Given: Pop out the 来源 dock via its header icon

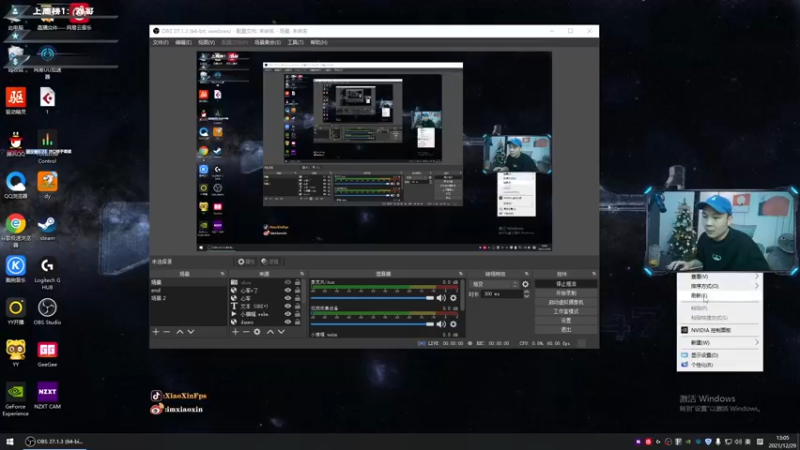Looking at the screenshot, I should point(302,274).
